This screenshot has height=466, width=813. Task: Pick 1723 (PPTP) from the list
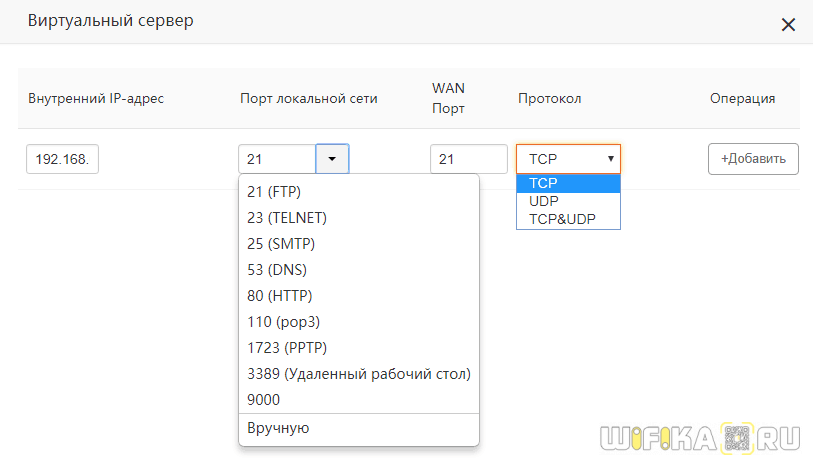point(287,348)
